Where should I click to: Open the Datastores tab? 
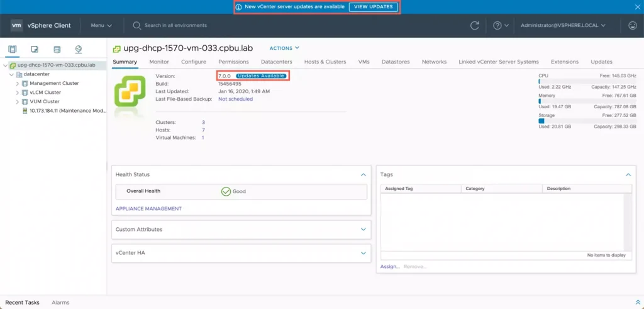click(396, 62)
